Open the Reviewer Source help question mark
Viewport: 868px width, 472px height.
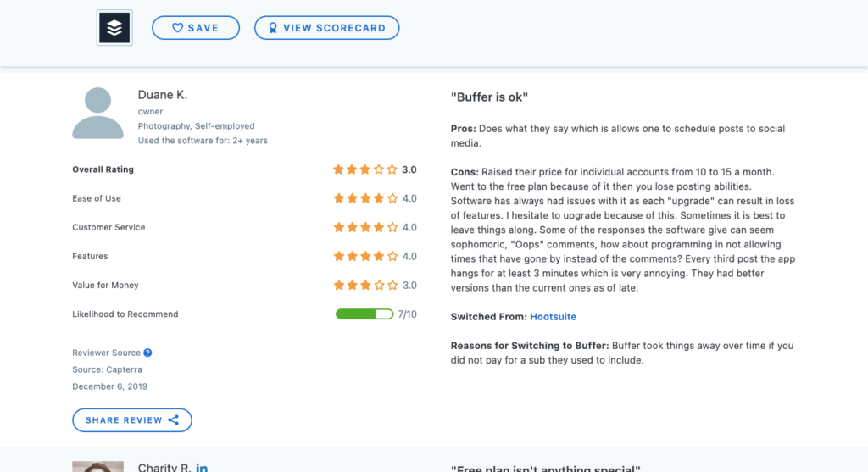147,353
